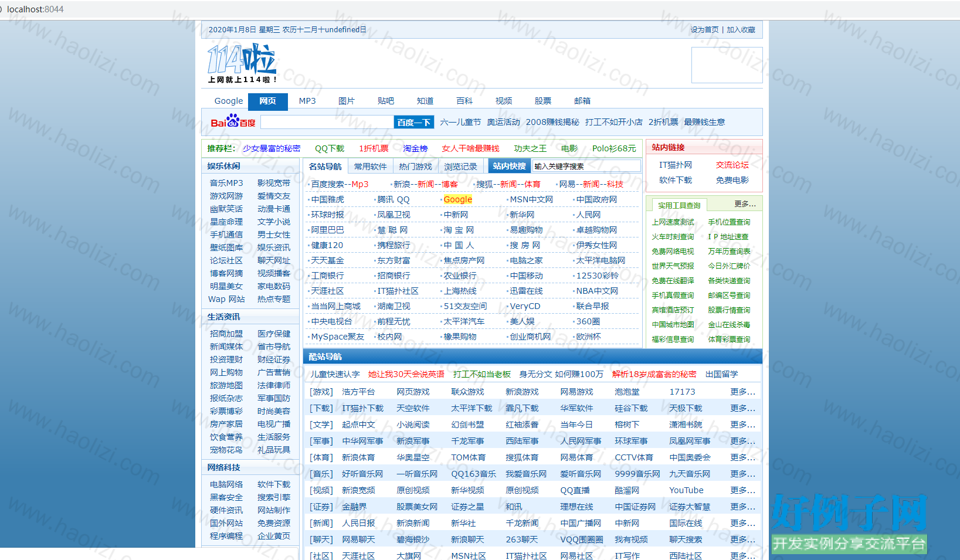
Task: Open the 音乐MP3 category link
Action: point(226,183)
